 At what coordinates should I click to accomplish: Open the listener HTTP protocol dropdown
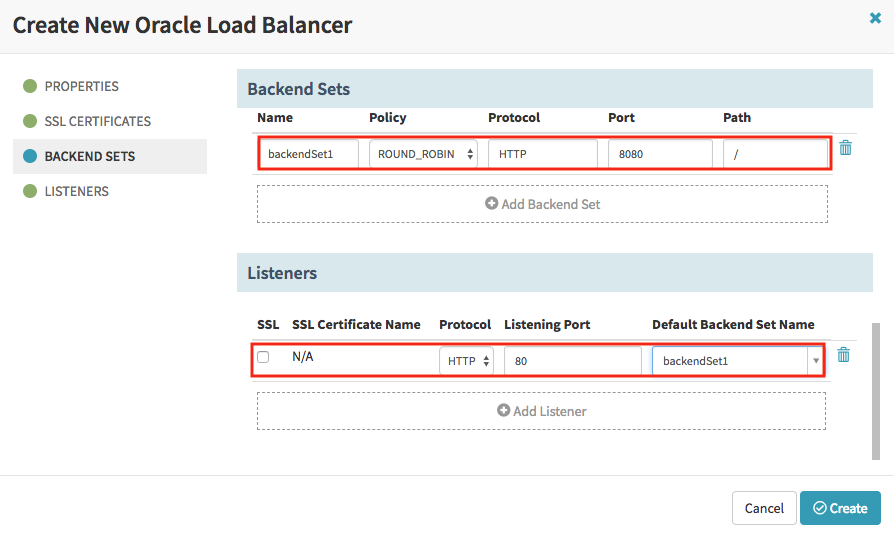466,361
